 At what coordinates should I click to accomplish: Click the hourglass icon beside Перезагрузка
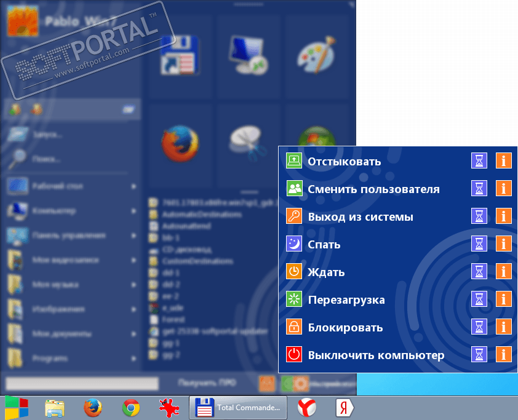479,299
